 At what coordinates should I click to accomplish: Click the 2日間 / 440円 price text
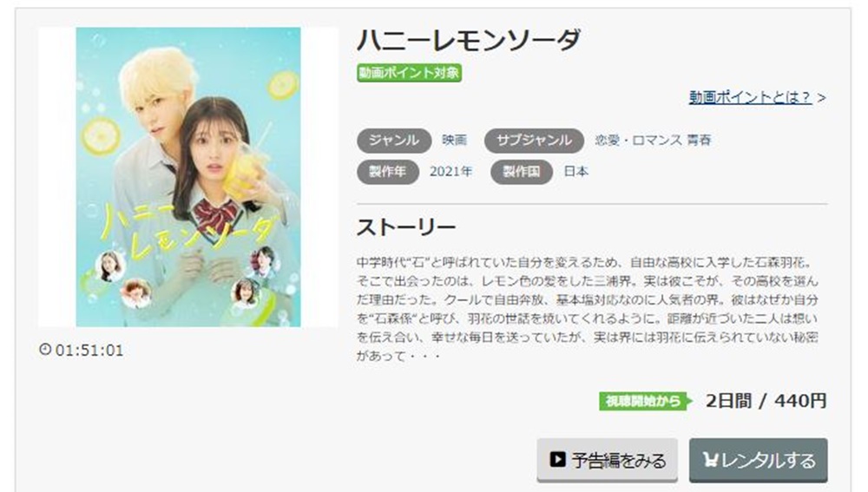pyautogui.click(x=766, y=401)
